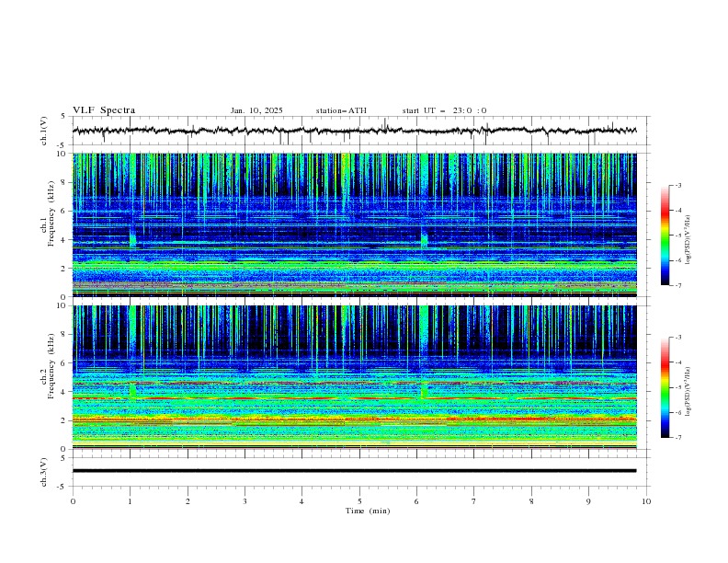
Task: Click time axis tick label "3"
Action: 245,501
